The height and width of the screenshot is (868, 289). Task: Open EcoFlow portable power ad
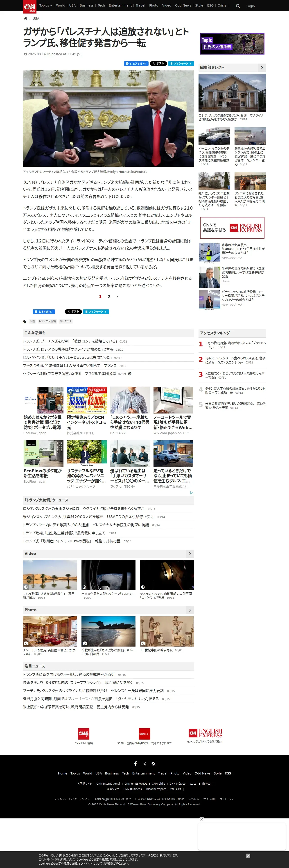[43, 411]
